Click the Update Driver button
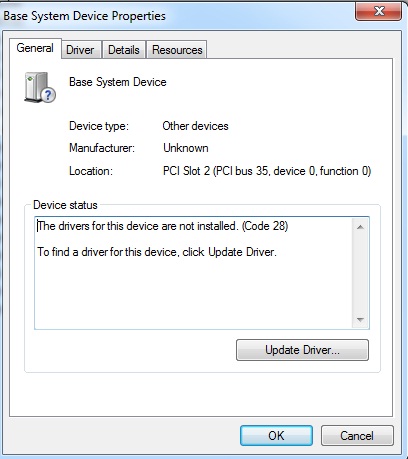The image size is (408, 459). (302, 350)
